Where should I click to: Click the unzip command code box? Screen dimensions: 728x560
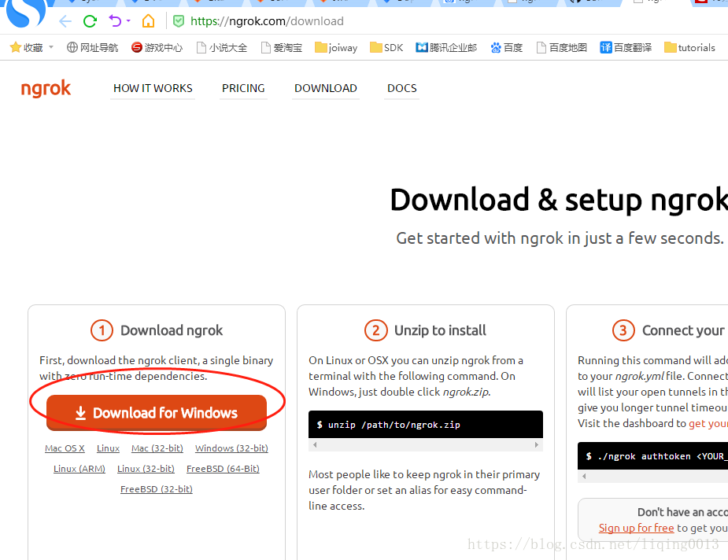coord(426,425)
